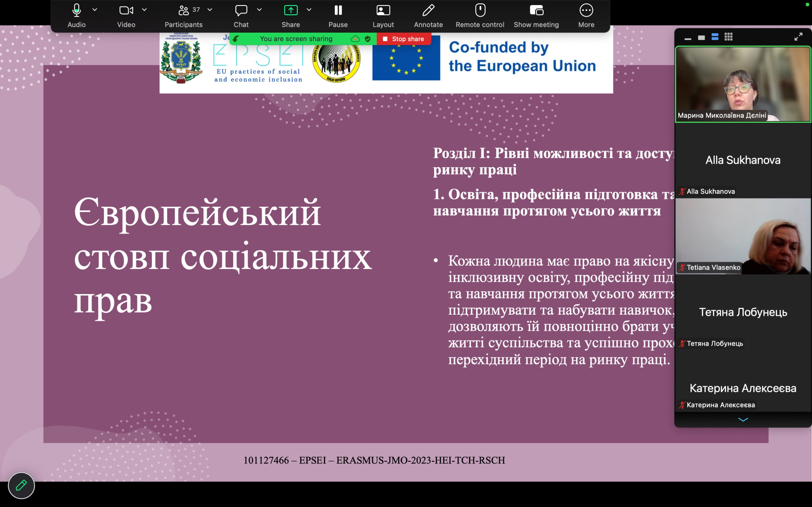Viewport: 812px width, 507px height.
Task: Click the green pencil annotation button
Action: (x=21, y=485)
